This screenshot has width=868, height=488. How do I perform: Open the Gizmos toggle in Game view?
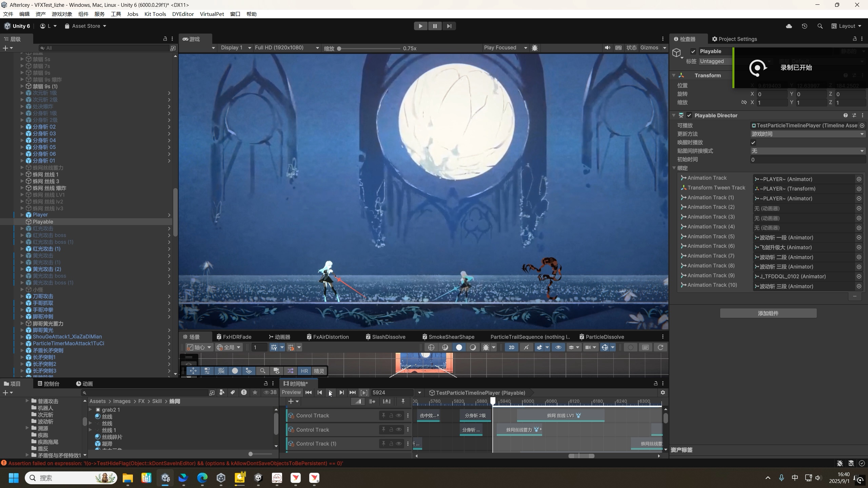[649, 48]
